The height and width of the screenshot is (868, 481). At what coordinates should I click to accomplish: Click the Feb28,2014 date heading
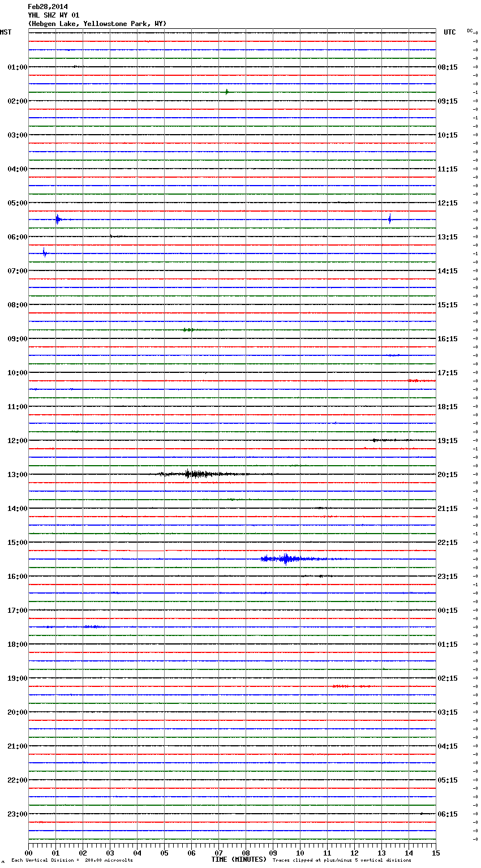(48, 7)
